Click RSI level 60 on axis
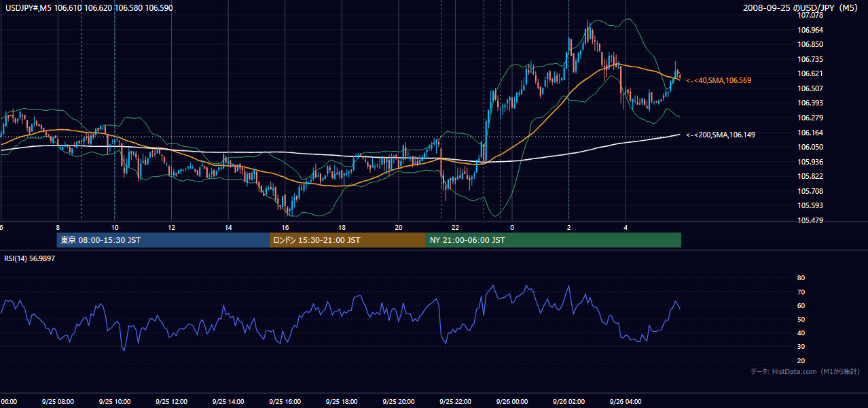Viewport: 868px width, 408px height. coord(801,305)
